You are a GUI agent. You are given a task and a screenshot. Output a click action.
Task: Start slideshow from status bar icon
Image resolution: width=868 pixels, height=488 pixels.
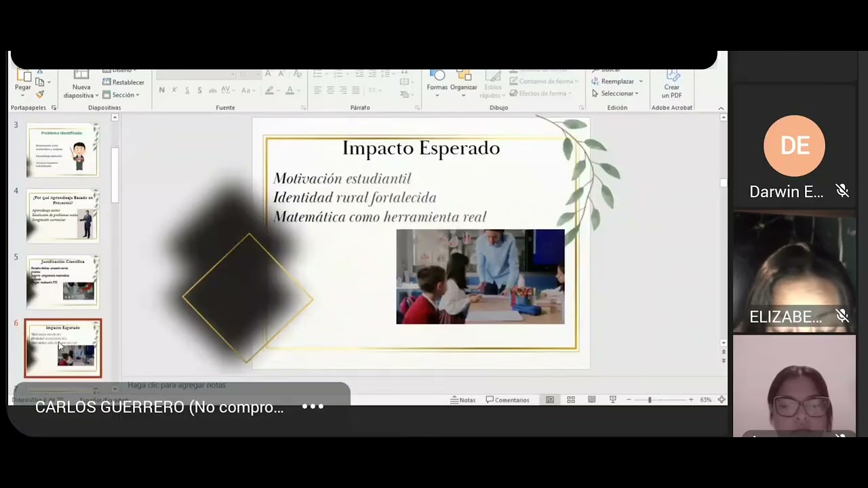613,400
